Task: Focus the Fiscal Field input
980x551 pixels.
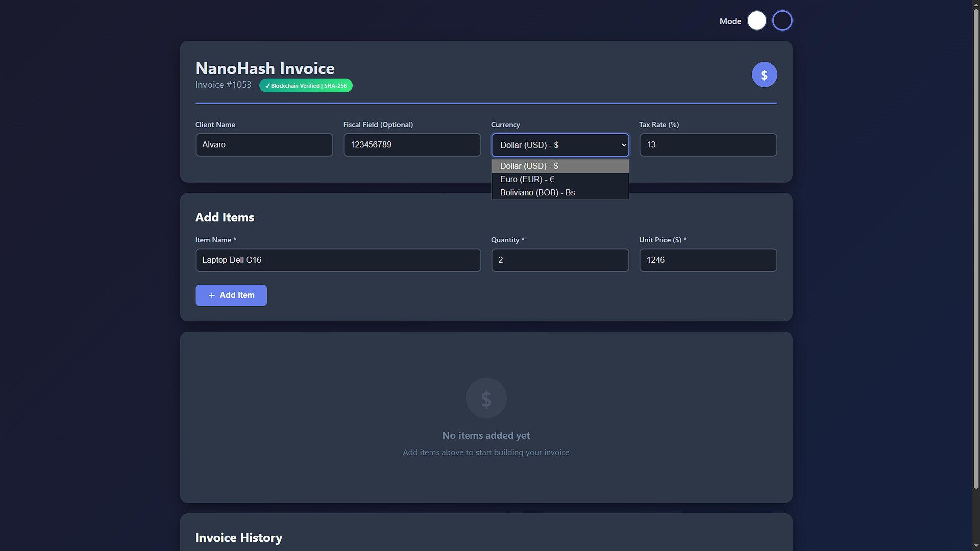Action: (x=412, y=145)
